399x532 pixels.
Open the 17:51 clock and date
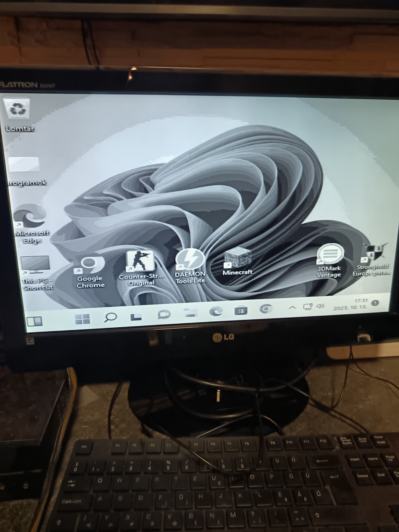pos(351,304)
